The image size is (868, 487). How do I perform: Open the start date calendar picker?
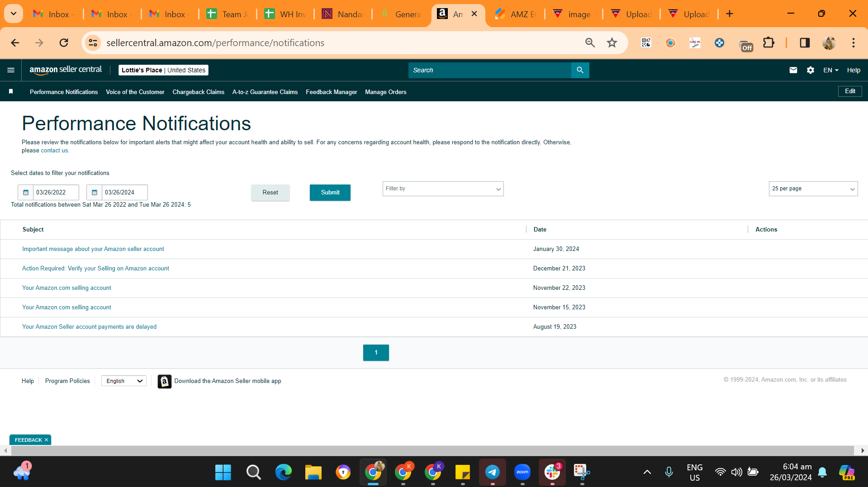[26, 193]
